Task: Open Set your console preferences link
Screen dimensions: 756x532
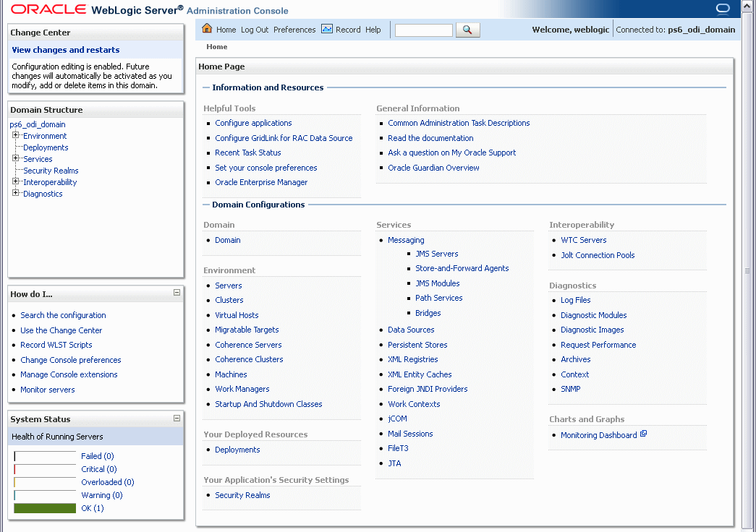Action: [266, 168]
